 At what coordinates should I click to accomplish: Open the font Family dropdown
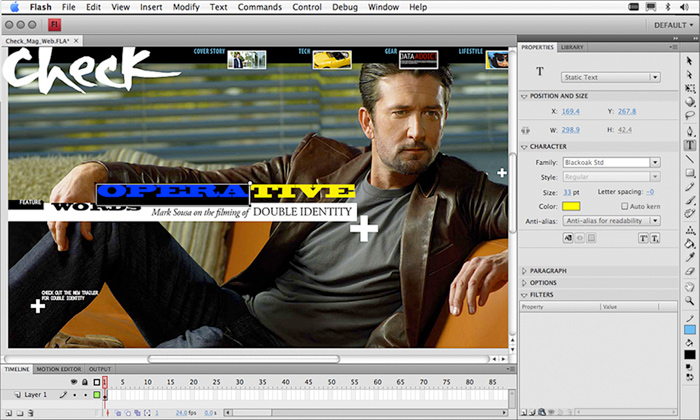pyautogui.click(x=611, y=162)
